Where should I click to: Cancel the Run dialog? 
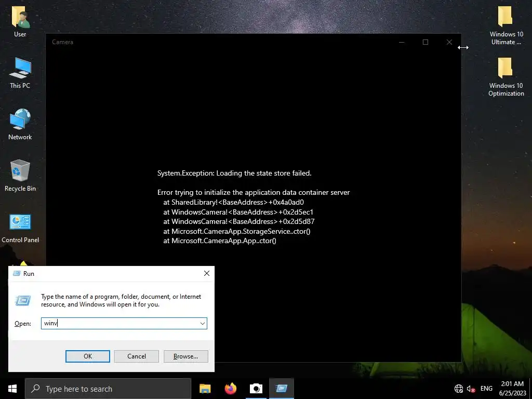(x=137, y=356)
